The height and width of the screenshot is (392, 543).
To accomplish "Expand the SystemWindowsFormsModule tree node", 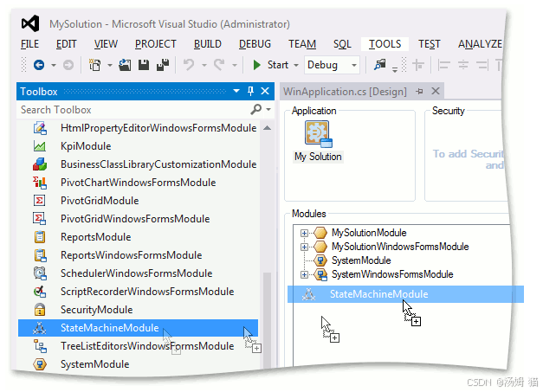I will (x=304, y=274).
